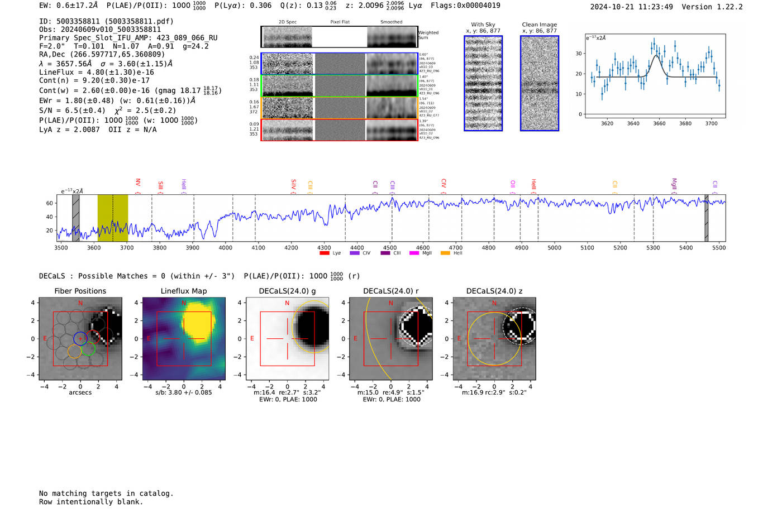
Task: Pick the orange HeII legend swatch
Action: click(445, 253)
